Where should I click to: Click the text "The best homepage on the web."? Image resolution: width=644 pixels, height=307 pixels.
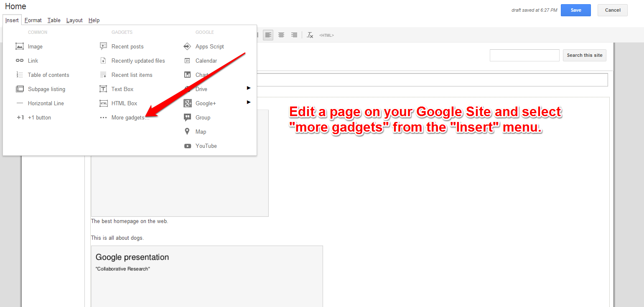130,221
